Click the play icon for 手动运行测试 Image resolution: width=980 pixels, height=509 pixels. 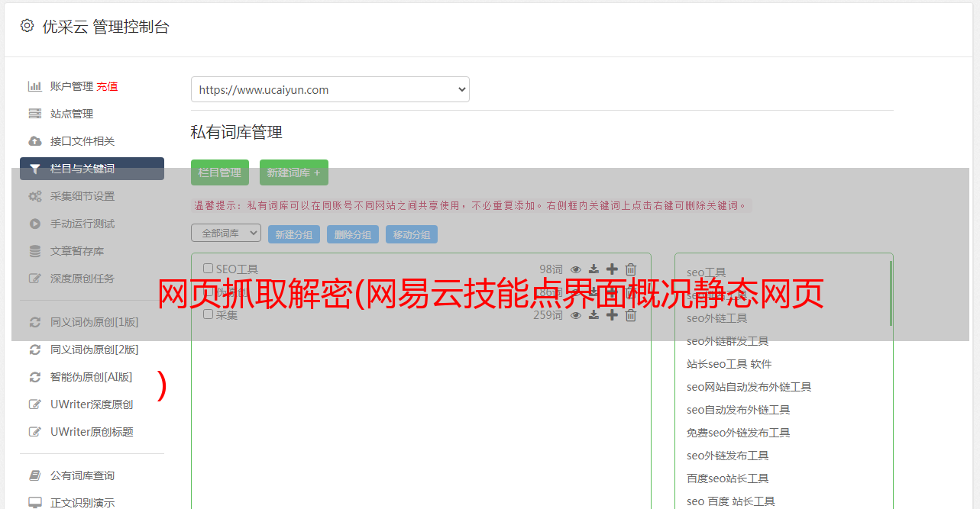point(34,224)
